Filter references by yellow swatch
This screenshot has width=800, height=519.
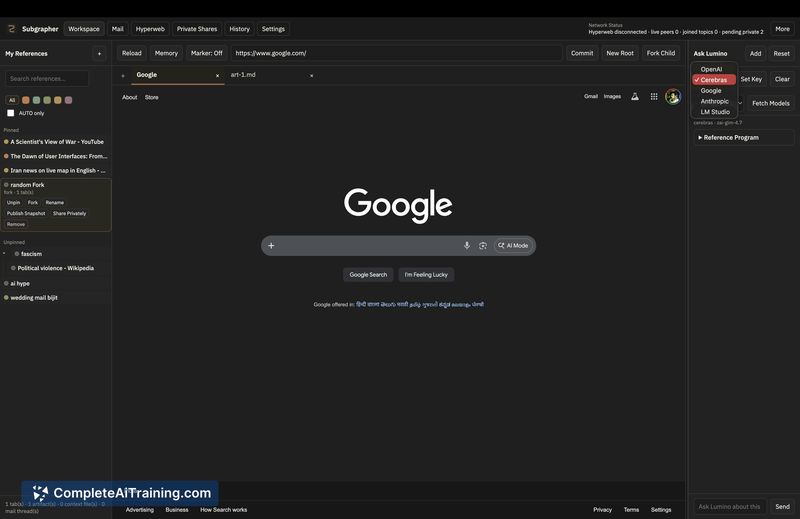point(58,100)
